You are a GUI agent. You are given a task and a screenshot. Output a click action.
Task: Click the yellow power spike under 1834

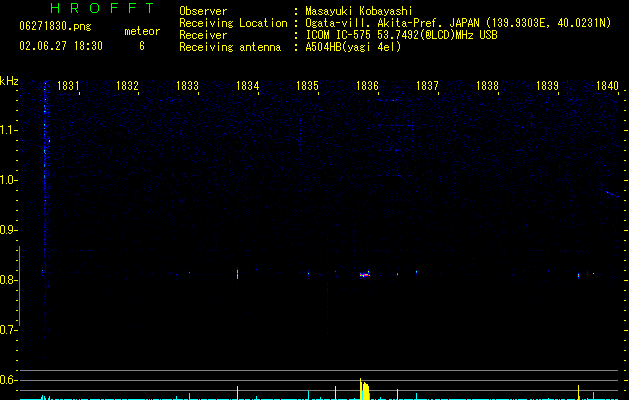pos(237,393)
